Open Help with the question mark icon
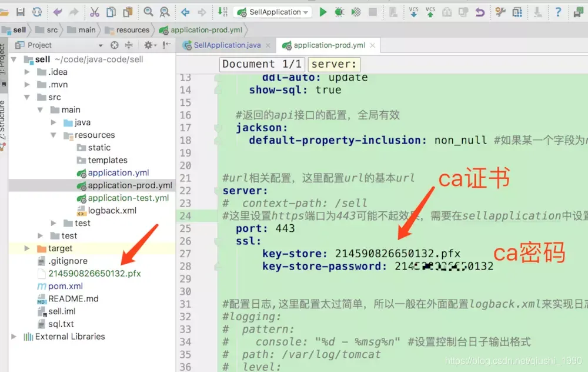Screen dimensions: 588x372 pos(558,12)
